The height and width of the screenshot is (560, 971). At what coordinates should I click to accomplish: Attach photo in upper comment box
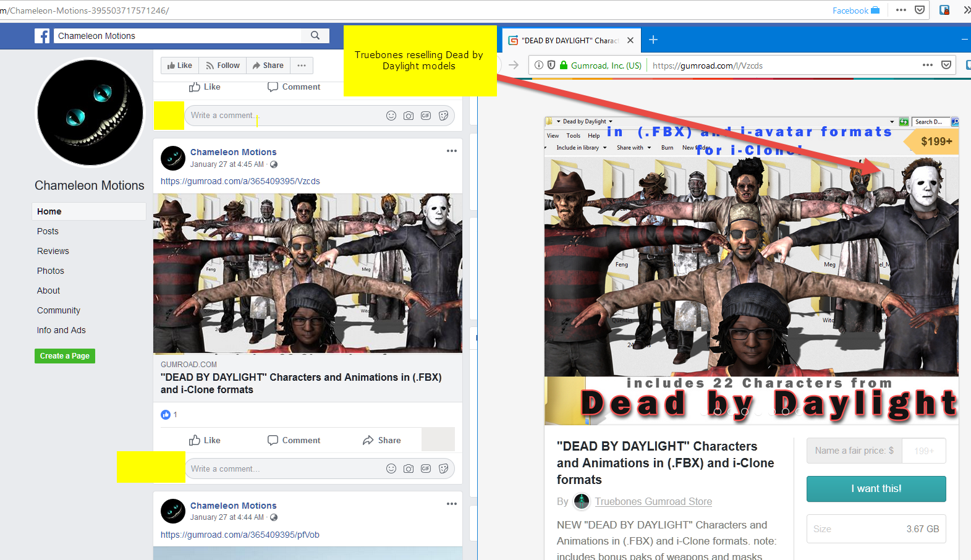point(409,116)
